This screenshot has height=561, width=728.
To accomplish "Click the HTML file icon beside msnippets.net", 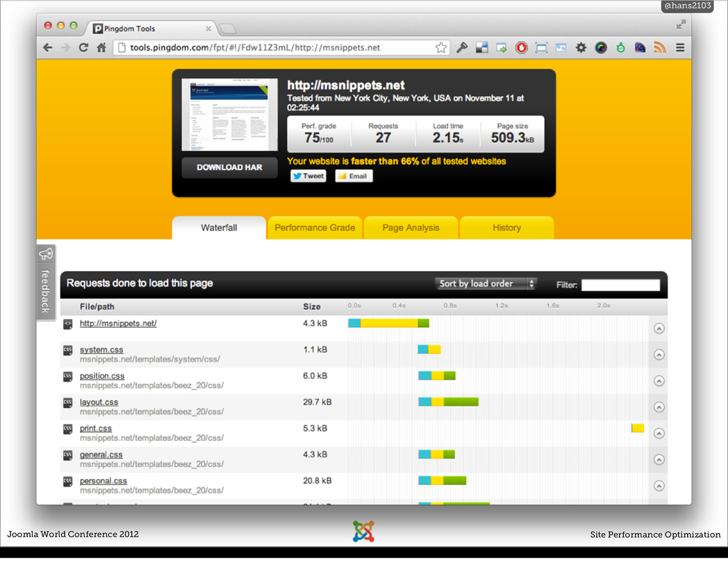I will [68, 324].
